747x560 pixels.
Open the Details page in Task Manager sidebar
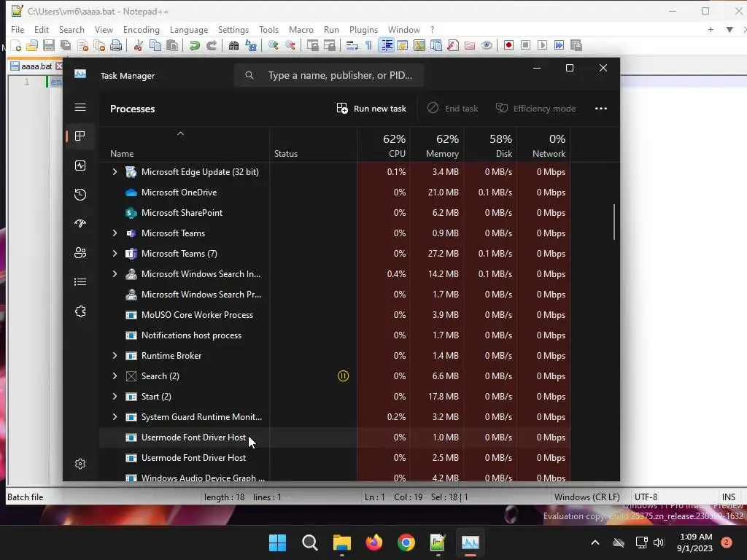coord(80,282)
